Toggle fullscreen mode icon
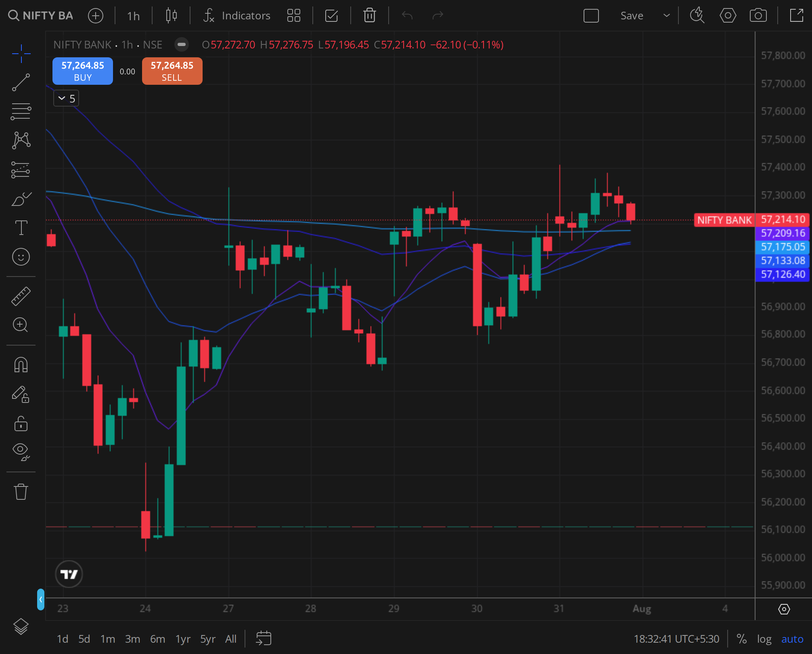The image size is (812, 654). pos(796,16)
